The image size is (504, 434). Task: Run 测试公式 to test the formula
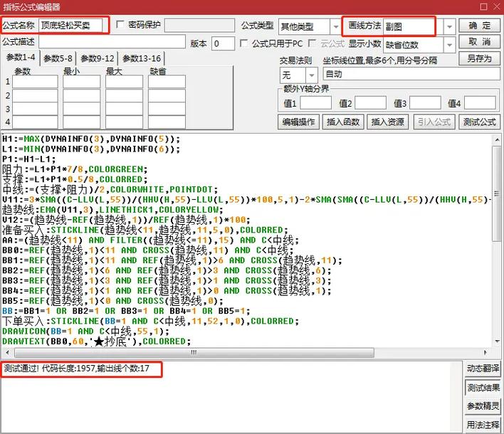pos(479,122)
